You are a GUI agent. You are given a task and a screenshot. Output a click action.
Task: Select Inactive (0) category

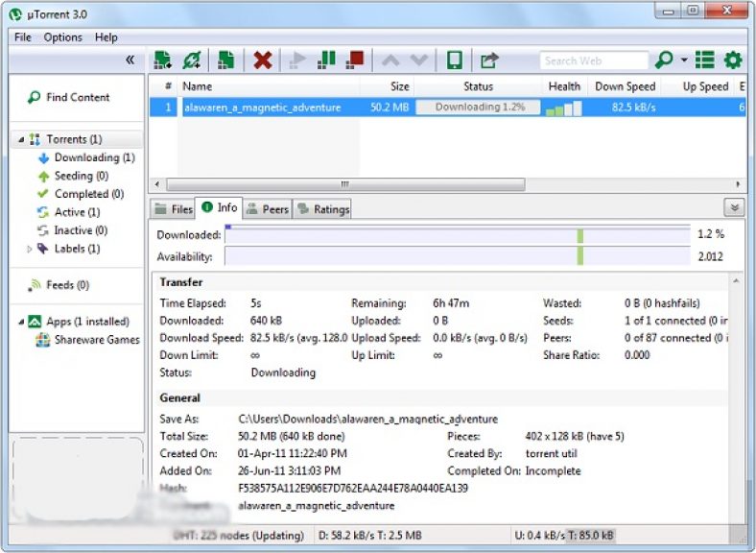click(x=81, y=230)
